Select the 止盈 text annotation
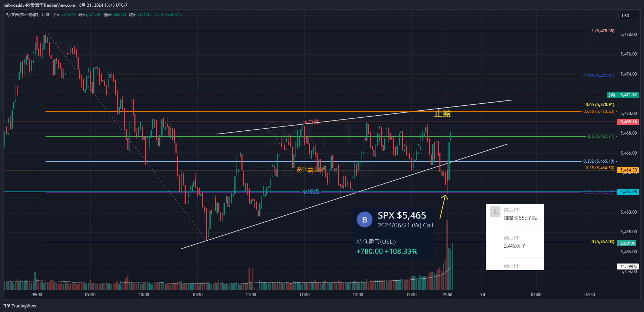Screen dimensions: 644x312 click(442, 113)
